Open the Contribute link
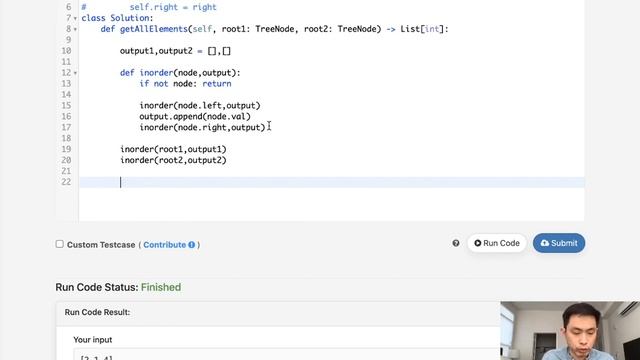The height and width of the screenshot is (360, 640). click(164, 245)
